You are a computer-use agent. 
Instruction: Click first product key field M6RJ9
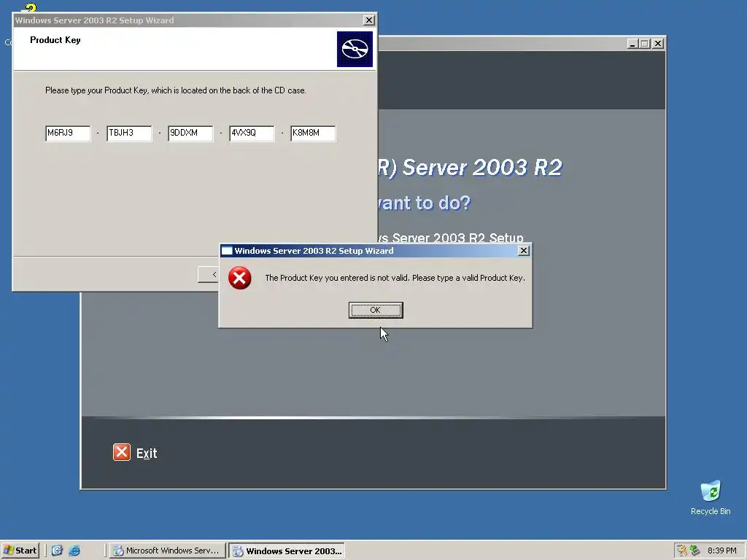(x=68, y=133)
